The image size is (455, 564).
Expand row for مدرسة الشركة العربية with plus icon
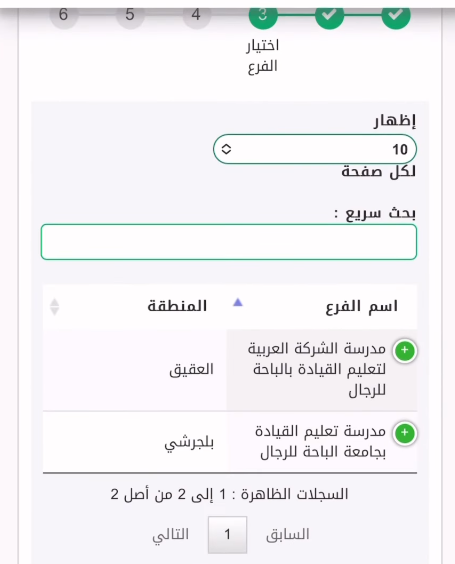tap(405, 350)
